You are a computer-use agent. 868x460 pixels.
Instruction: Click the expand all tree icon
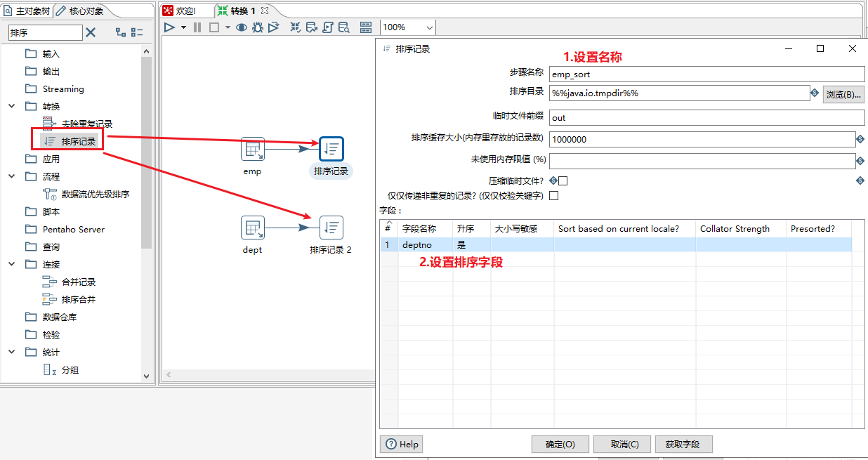121,32
